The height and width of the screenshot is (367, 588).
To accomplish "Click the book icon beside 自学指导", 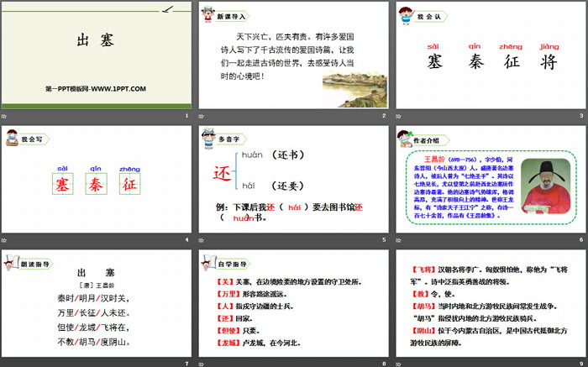I will [x=209, y=263].
